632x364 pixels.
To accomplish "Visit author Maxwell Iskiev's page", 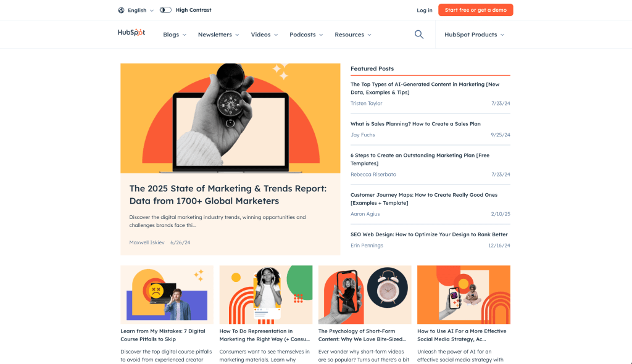I will (147, 242).
